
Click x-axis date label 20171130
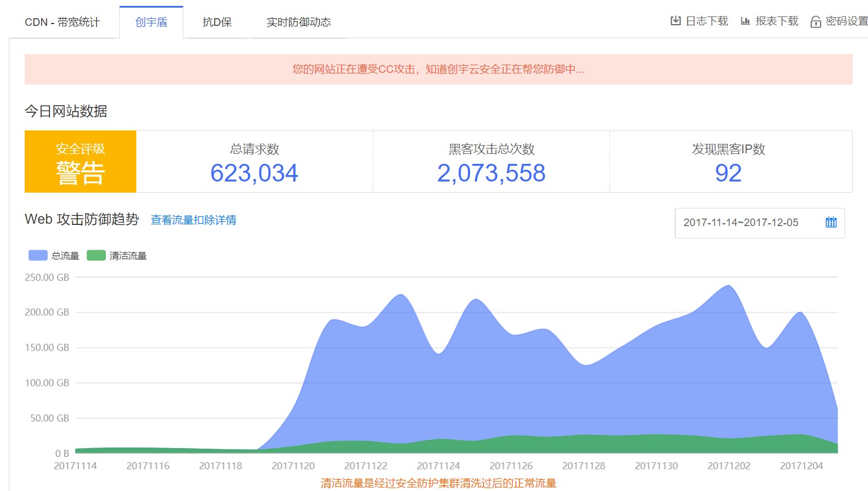point(656,466)
